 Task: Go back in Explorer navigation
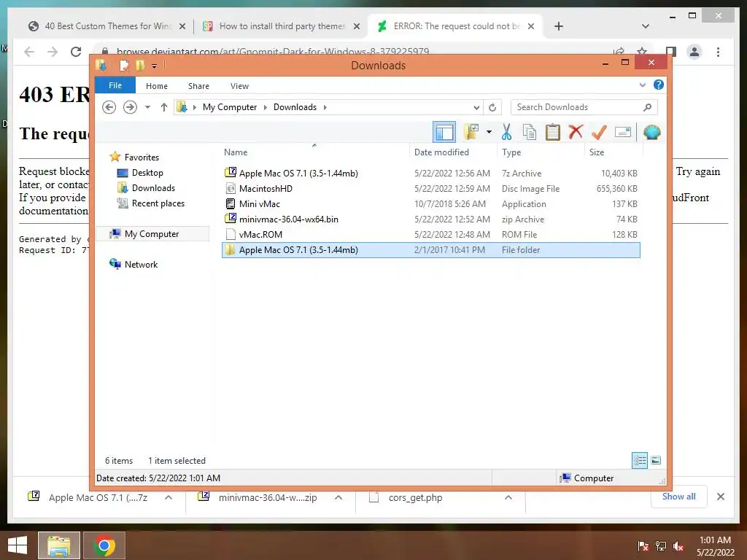[109, 107]
